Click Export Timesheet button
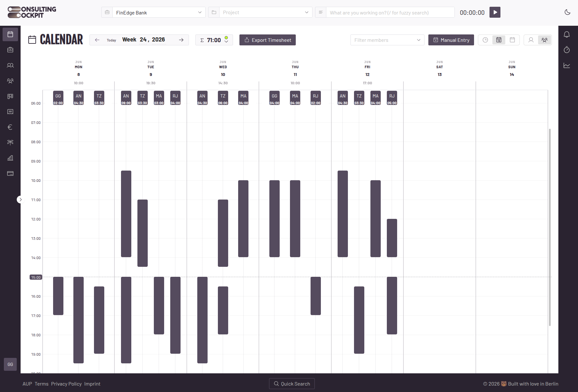 pyautogui.click(x=267, y=40)
